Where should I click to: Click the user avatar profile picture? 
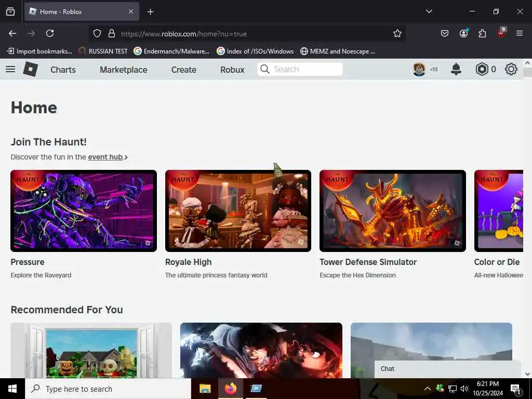[x=419, y=69]
